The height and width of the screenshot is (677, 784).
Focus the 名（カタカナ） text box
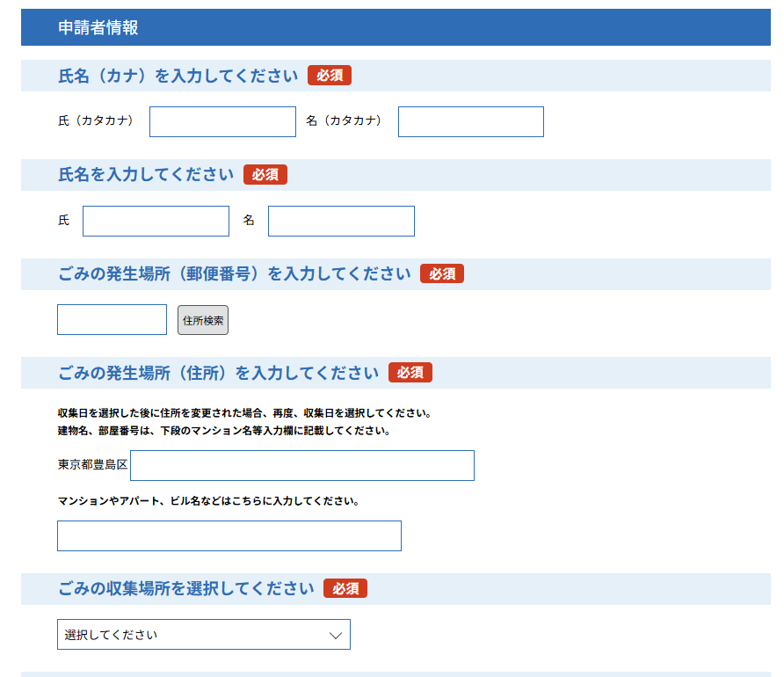[x=470, y=122]
